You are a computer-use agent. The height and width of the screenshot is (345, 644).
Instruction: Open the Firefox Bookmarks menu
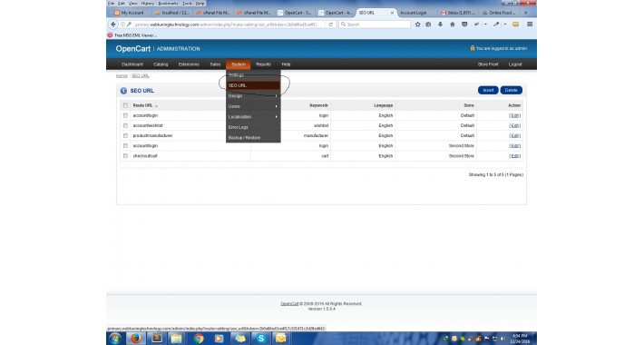point(168,4)
